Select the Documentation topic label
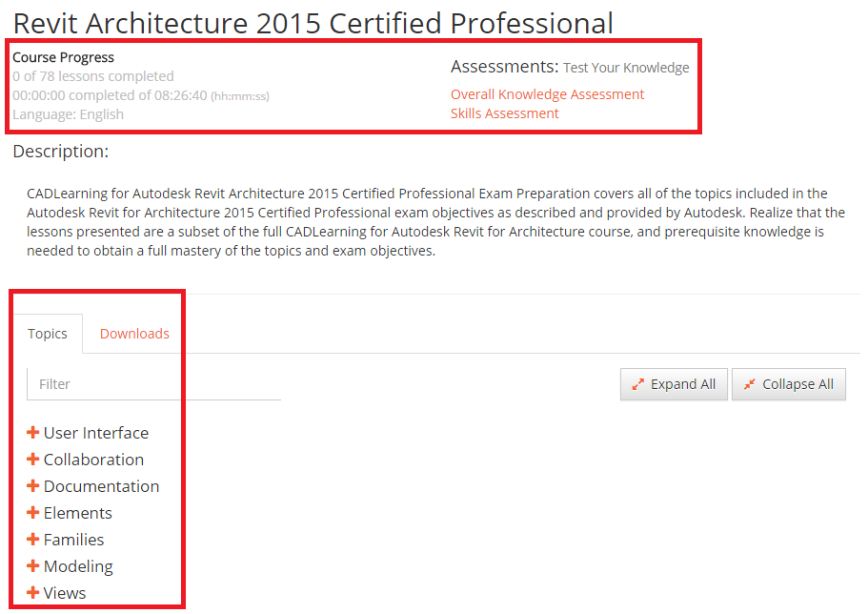 tap(101, 486)
